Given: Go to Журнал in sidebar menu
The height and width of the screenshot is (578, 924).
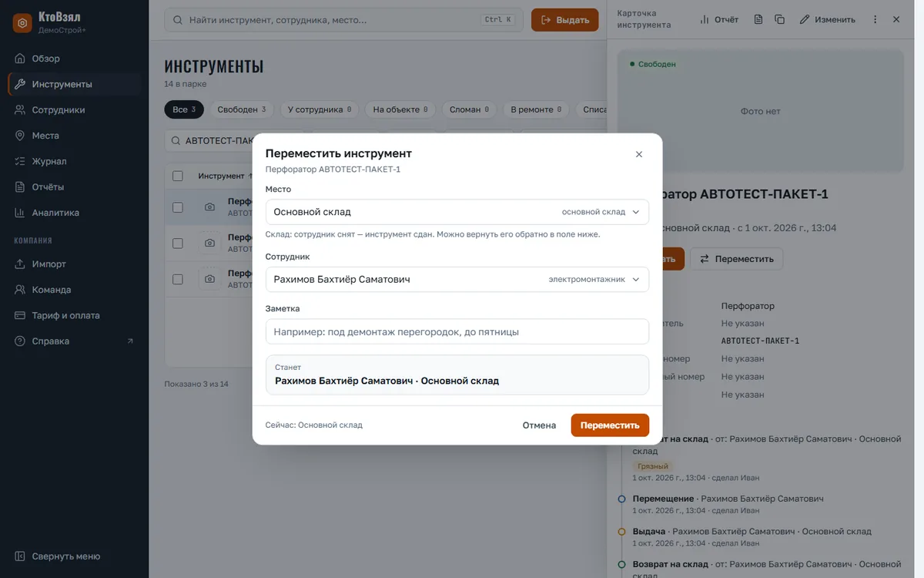Looking at the screenshot, I should tap(49, 161).
